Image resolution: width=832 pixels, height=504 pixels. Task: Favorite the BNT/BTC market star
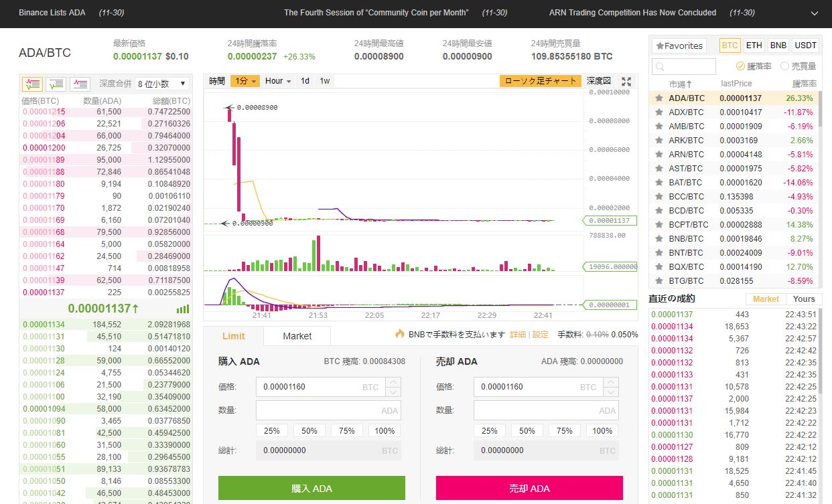coord(659,253)
